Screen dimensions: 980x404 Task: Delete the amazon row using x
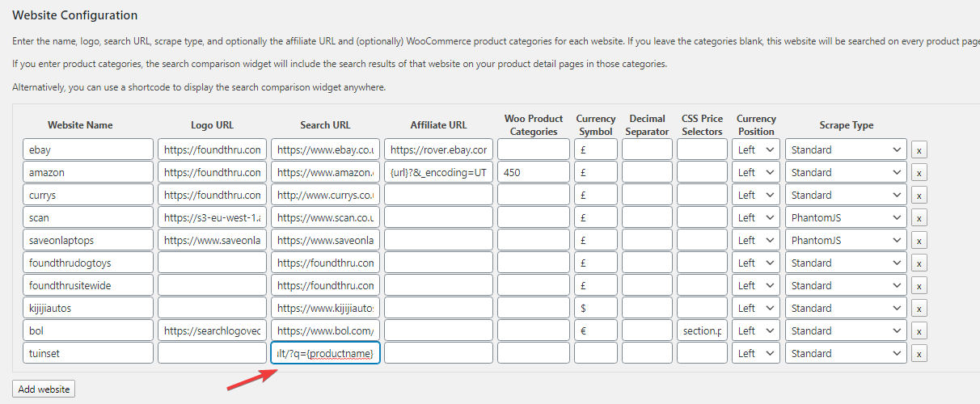point(919,172)
